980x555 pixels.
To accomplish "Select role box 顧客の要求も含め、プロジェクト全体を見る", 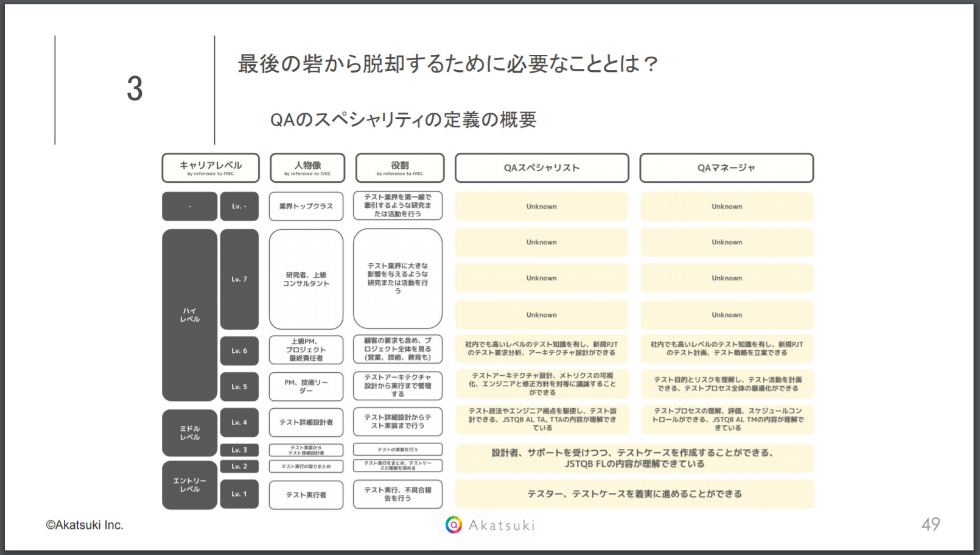I will click(397, 349).
